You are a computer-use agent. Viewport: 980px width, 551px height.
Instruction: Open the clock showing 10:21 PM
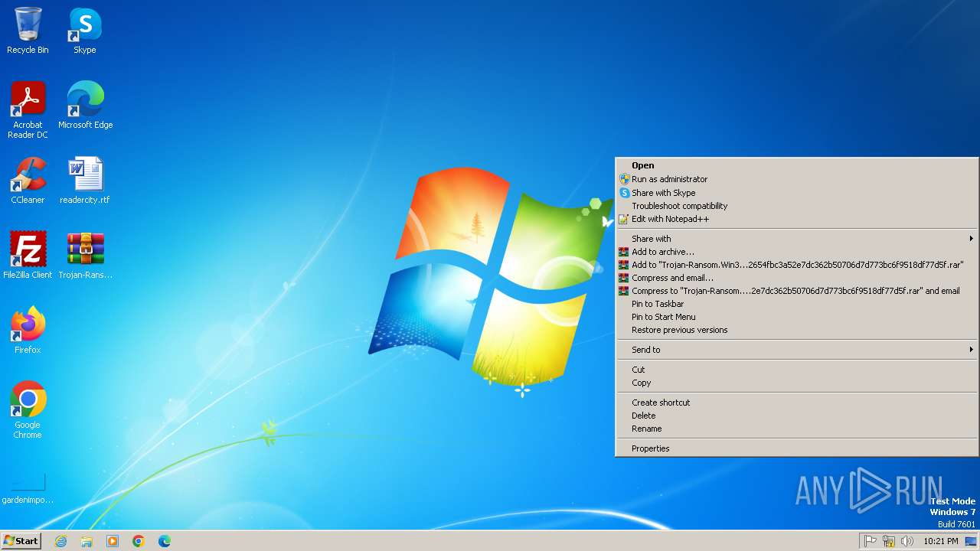tap(940, 541)
